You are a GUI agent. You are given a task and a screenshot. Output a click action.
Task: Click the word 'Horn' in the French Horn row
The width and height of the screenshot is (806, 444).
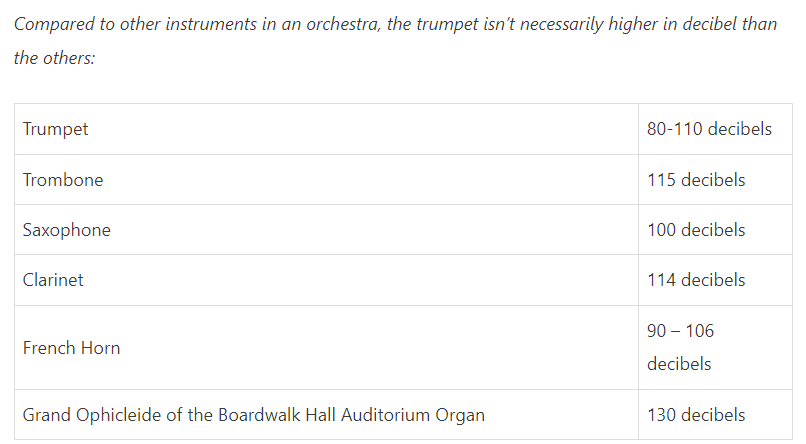click(101, 348)
